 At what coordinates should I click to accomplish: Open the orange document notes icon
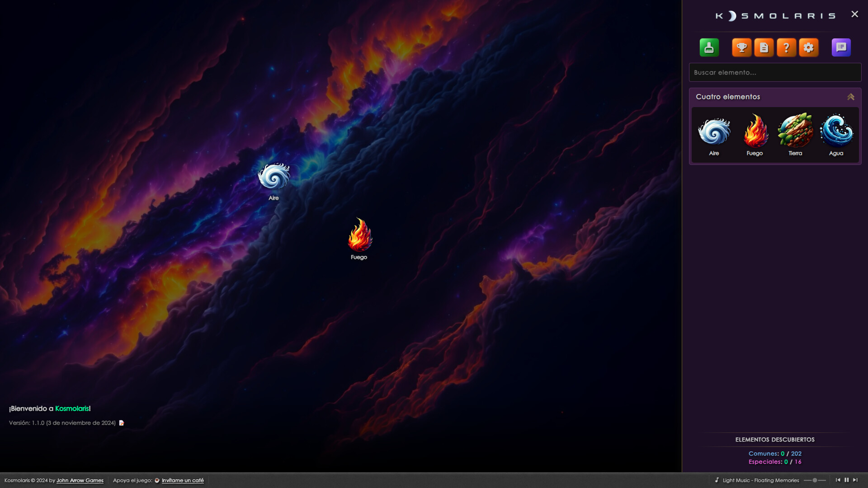(x=764, y=47)
